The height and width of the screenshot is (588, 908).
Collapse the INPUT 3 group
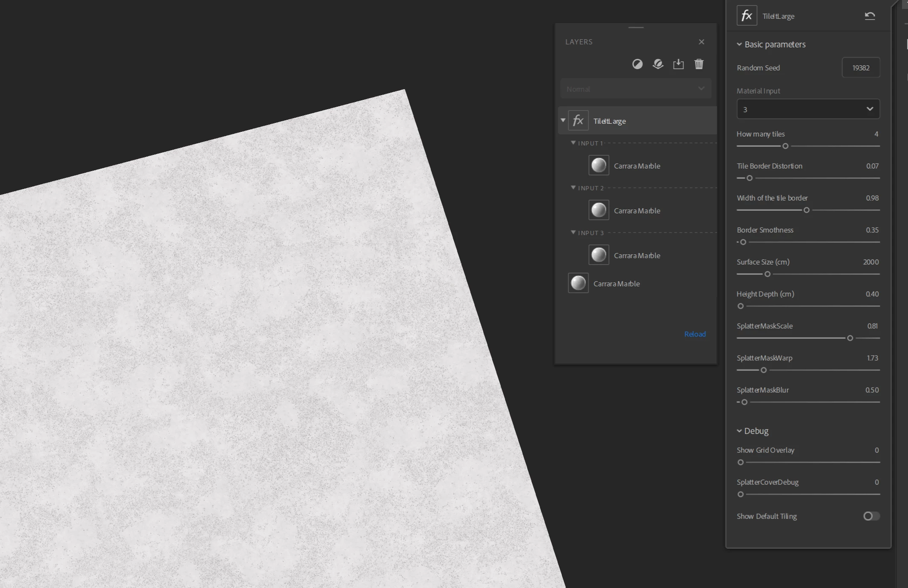pos(573,233)
